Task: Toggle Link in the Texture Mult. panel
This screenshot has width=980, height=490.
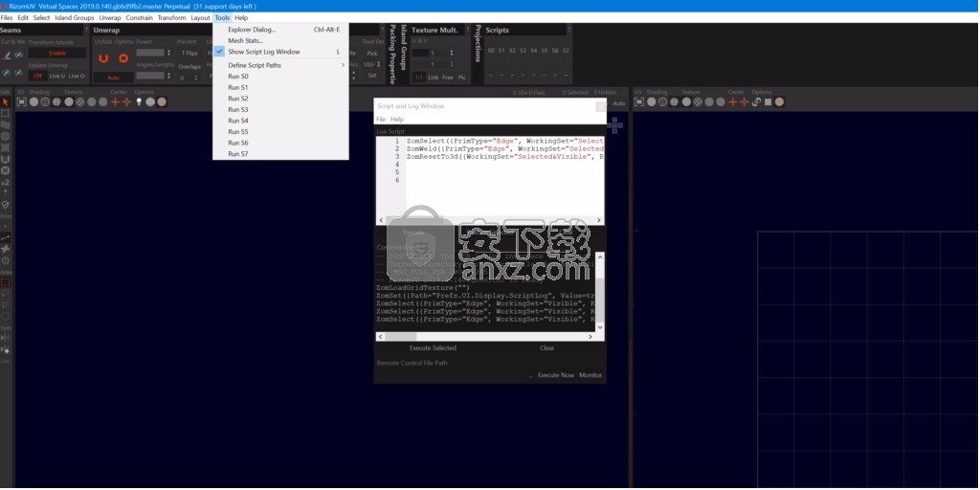Action: pos(434,78)
